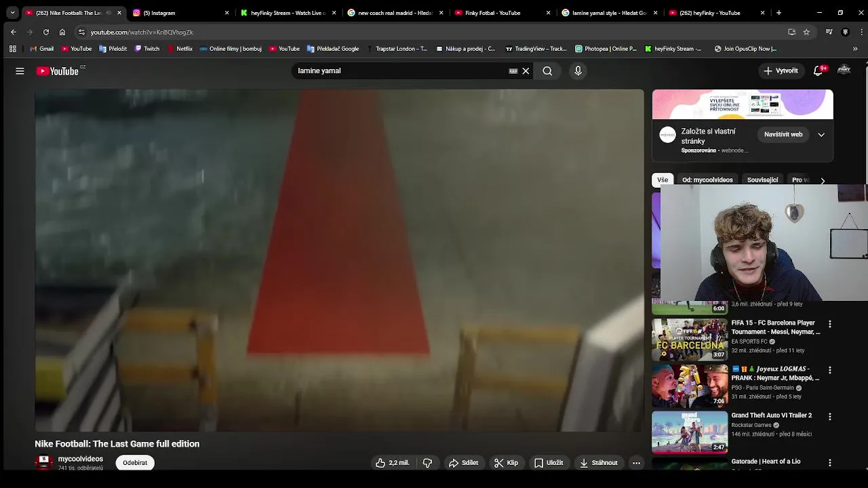Like the Nike Football video
This screenshot has height=488, width=868.
tap(393, 463)
